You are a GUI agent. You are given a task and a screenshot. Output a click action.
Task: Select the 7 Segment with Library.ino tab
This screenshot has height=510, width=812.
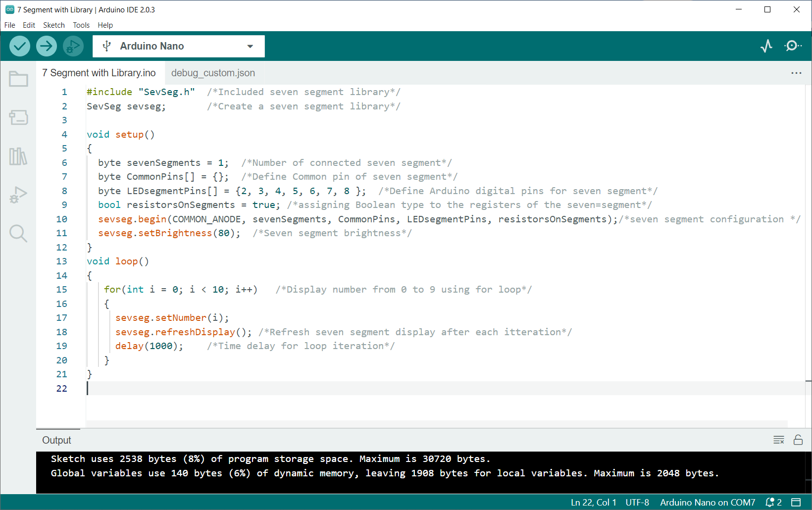[99, 73]
